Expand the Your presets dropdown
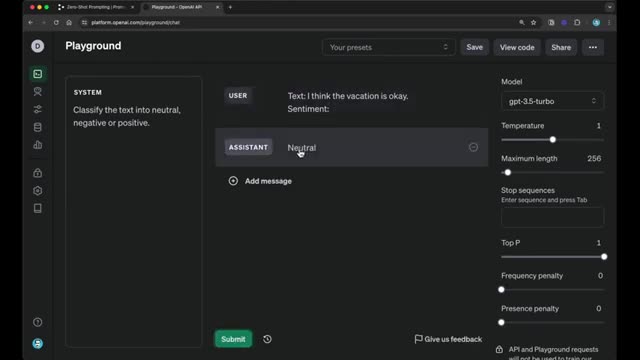The height and width of the screenshot is (360, 640). point(389,47)
